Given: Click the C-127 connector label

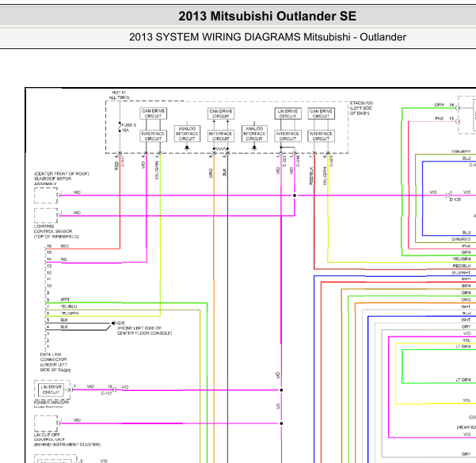Looking at the screenshot, I should tap(107, 393).
